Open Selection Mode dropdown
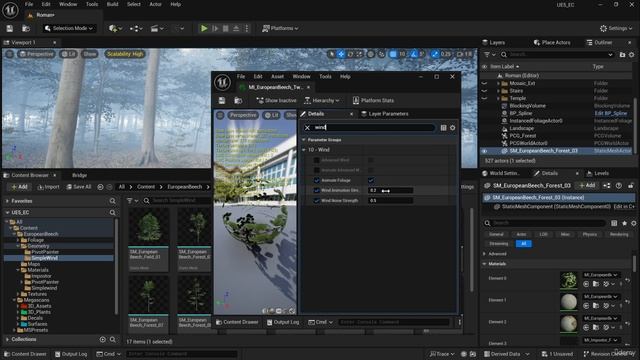 point(69,28)
